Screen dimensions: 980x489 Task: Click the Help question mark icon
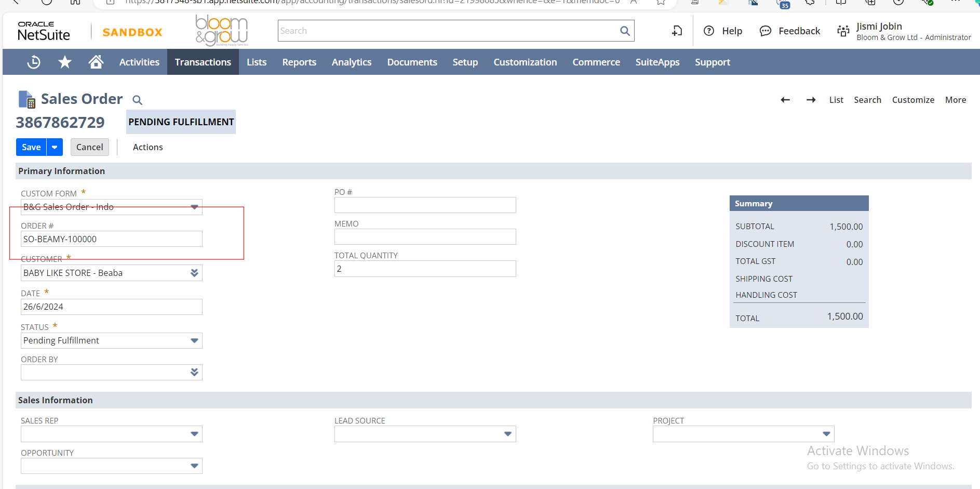point(708,31)
